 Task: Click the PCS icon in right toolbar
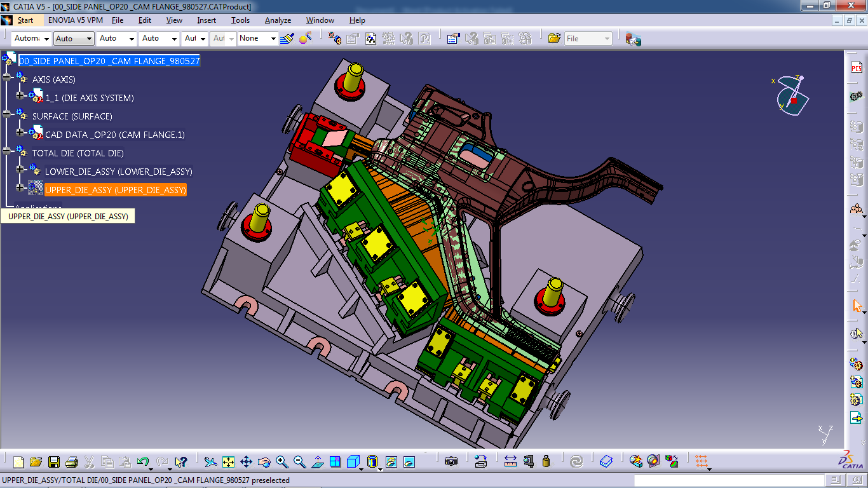tap(857, 68)
